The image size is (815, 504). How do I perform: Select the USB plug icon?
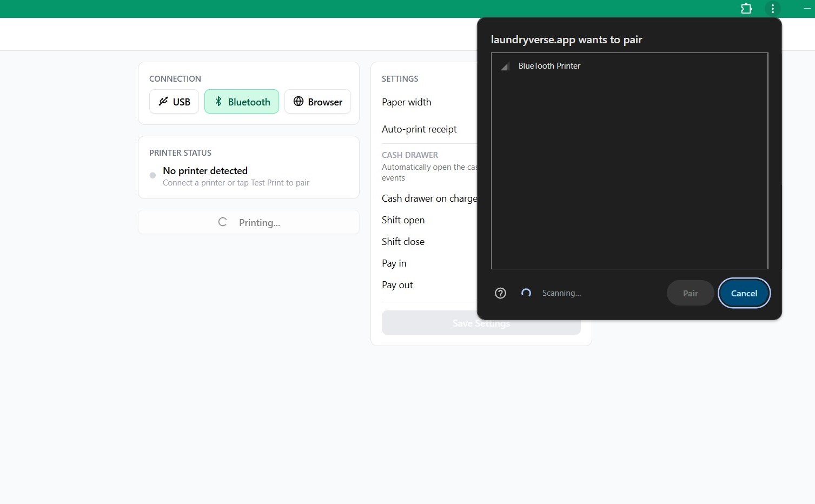pos(163,102)
